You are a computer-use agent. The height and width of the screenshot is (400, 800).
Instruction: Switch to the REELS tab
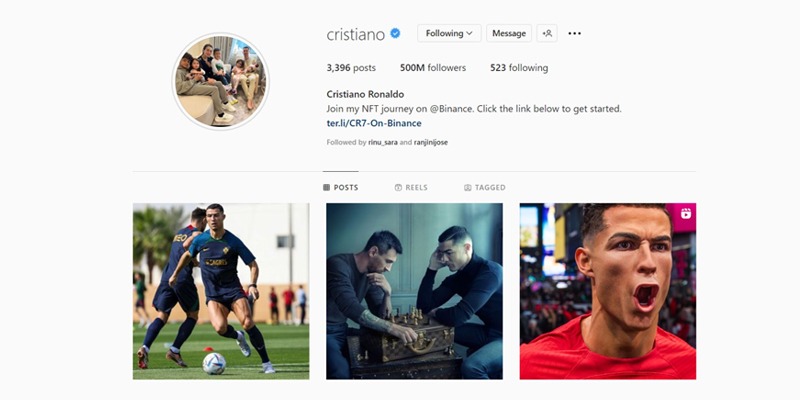(x=411, y=187)
